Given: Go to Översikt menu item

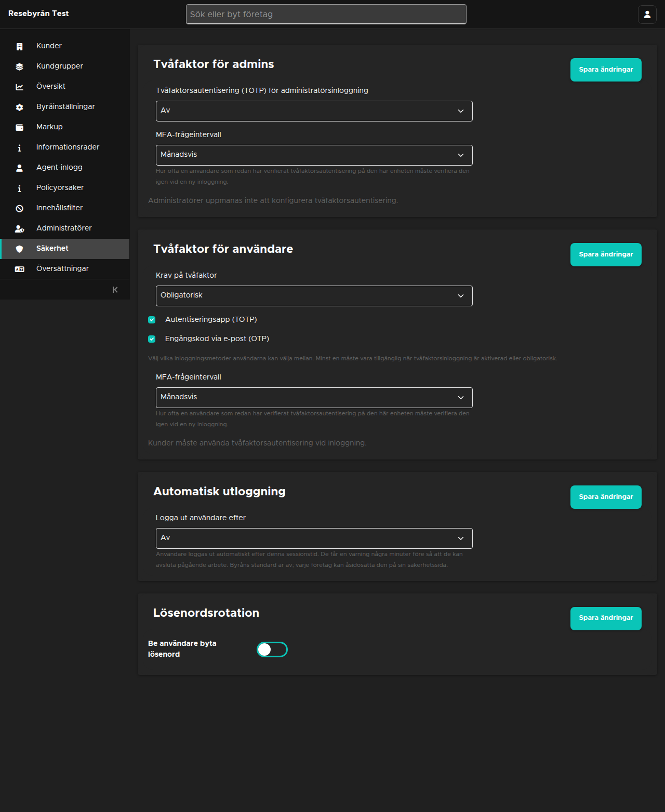Looking at the screenshot, I should 65,87.
